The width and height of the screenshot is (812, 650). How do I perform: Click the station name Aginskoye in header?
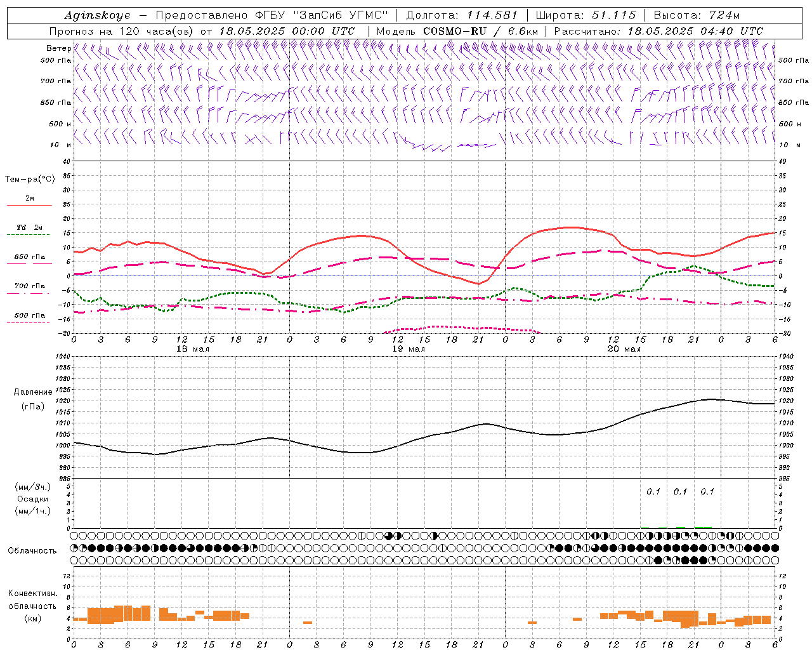pyautogui.click(x=97, y=15)
